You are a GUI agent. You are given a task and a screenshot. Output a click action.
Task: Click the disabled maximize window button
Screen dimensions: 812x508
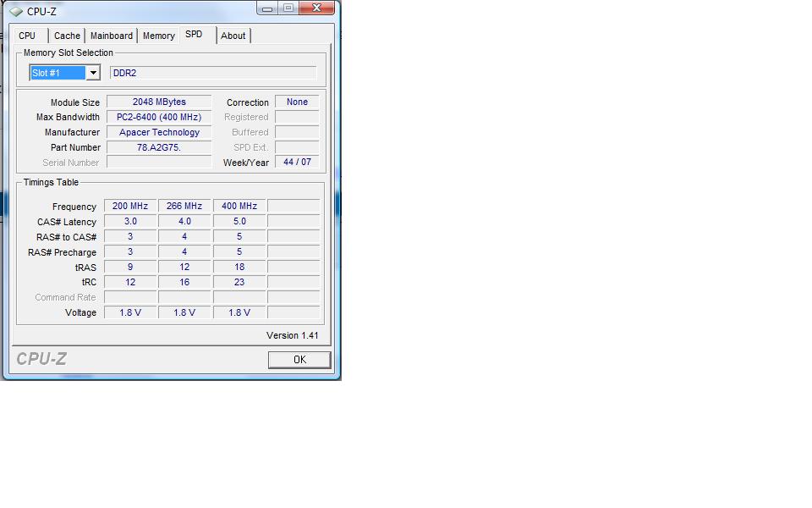pos(288,8)
